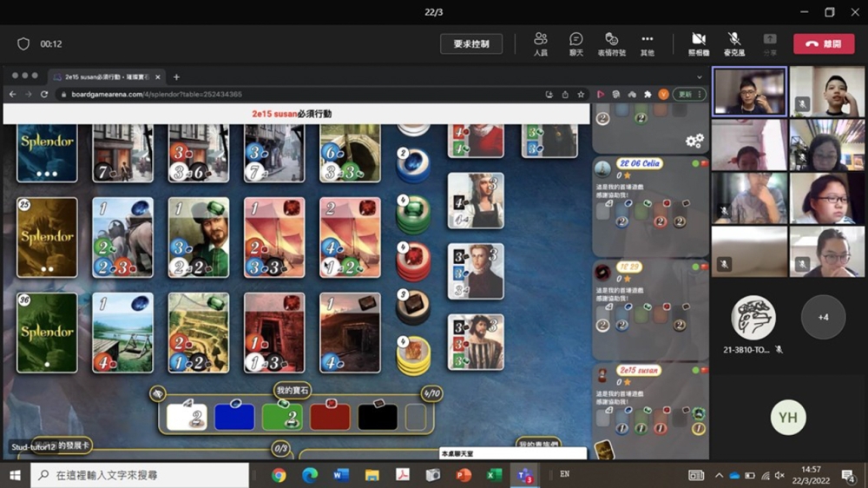Take the yellow gold joker token stack

(413, 354)
